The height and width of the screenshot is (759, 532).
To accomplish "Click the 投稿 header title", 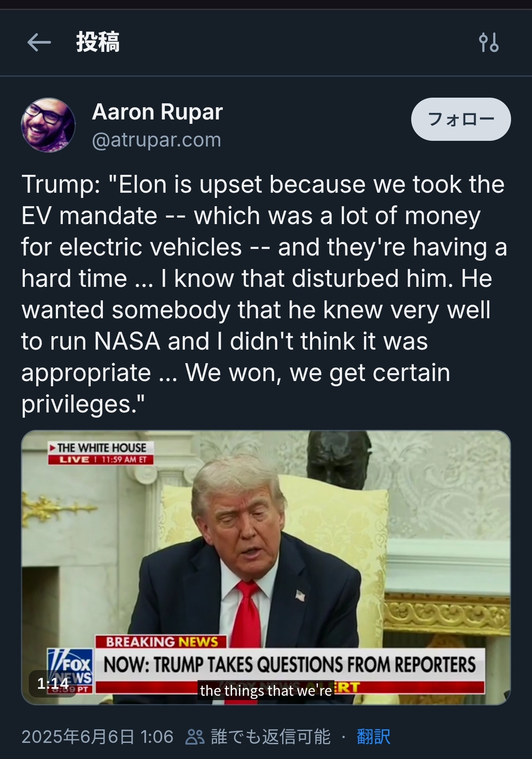I will click(98, 43).
